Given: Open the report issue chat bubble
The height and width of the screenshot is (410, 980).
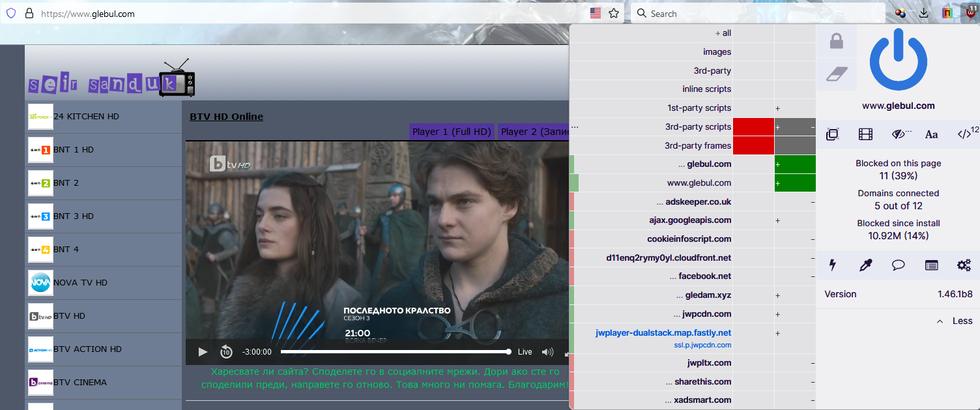Looking at the screenshot, I should (899, 265).
